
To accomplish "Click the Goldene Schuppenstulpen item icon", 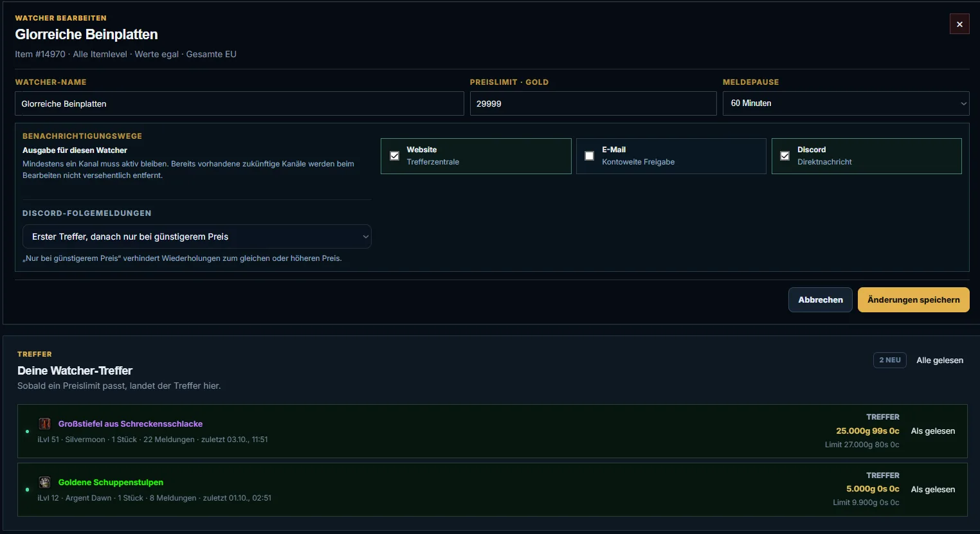I will point(44,482).
